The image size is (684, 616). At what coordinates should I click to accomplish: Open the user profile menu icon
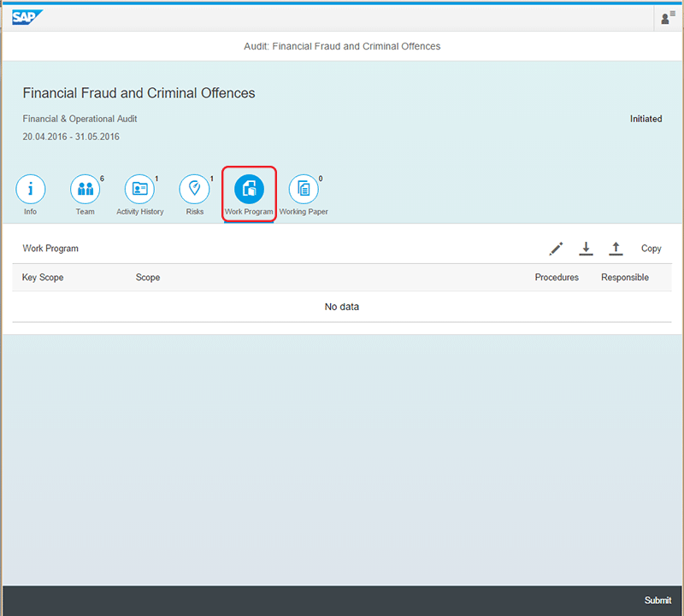tap(667, 18)
